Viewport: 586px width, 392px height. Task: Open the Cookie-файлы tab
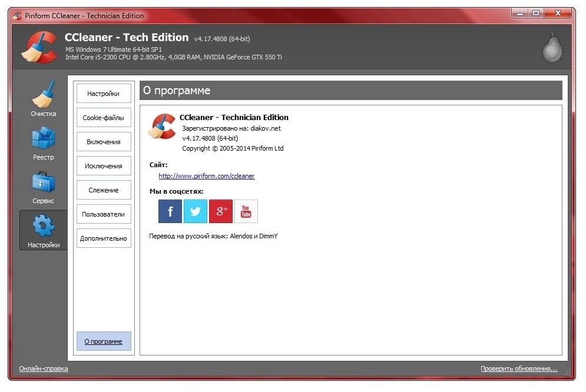click(104, 118)
